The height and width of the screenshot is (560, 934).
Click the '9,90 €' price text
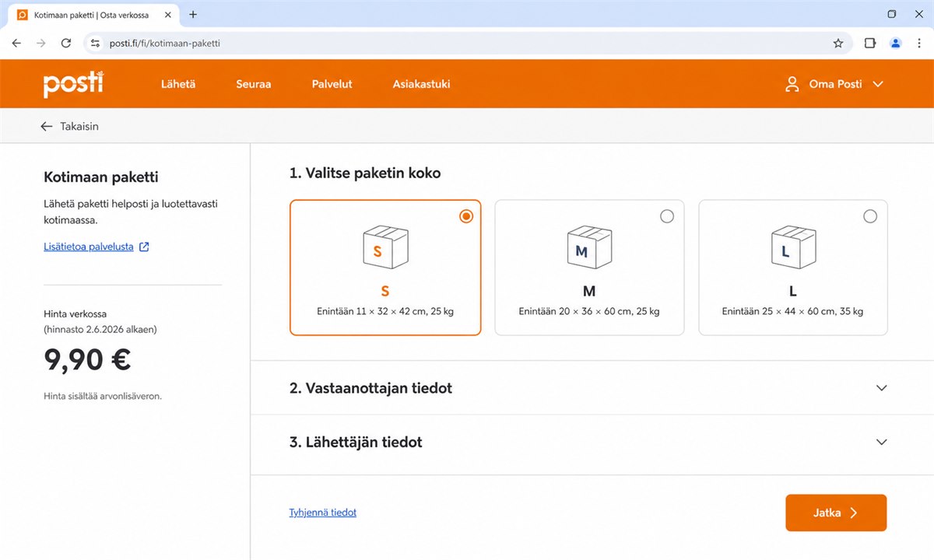click(87, 359)
